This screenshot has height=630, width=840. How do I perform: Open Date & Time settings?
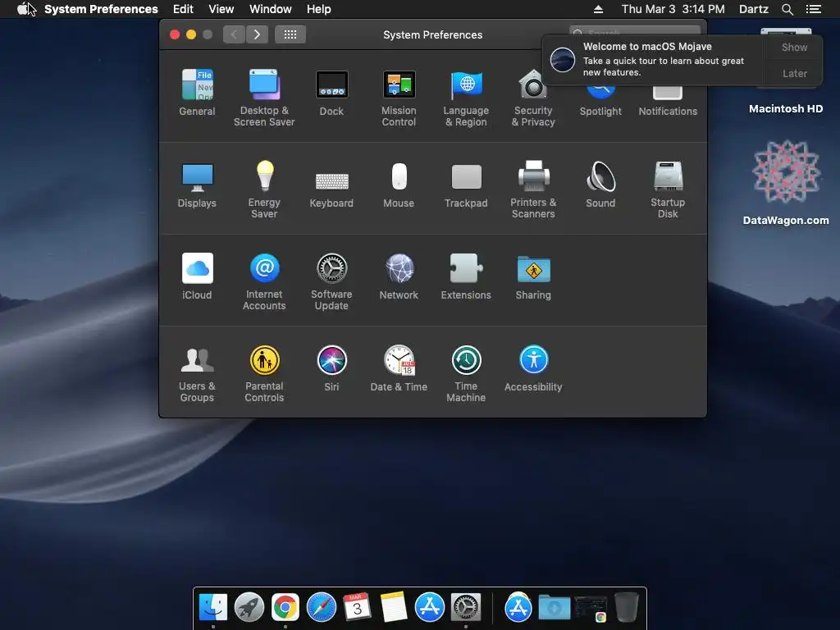coord(399,368)
